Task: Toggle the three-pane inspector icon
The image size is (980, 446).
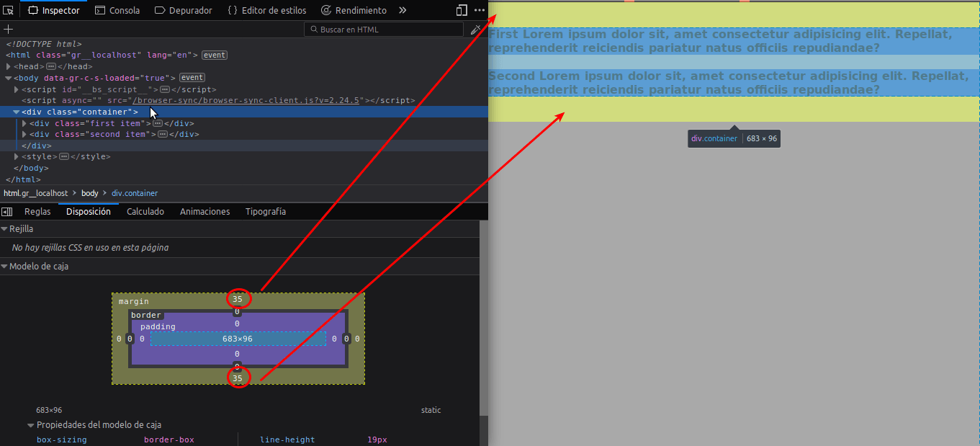Action: point(6,212)
